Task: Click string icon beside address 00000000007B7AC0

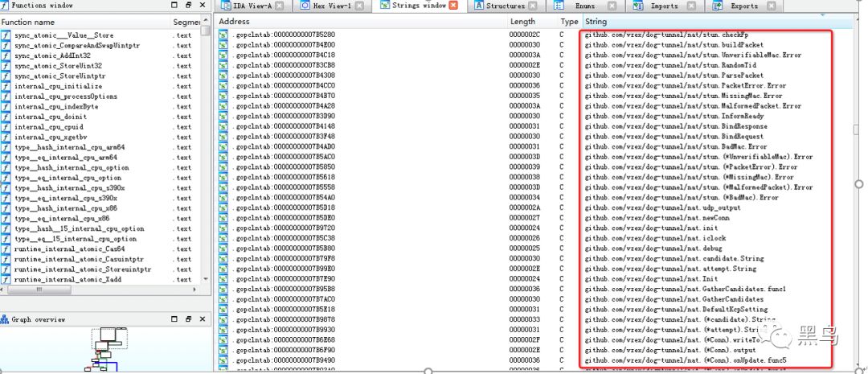Action: click(x=223, y=299)
